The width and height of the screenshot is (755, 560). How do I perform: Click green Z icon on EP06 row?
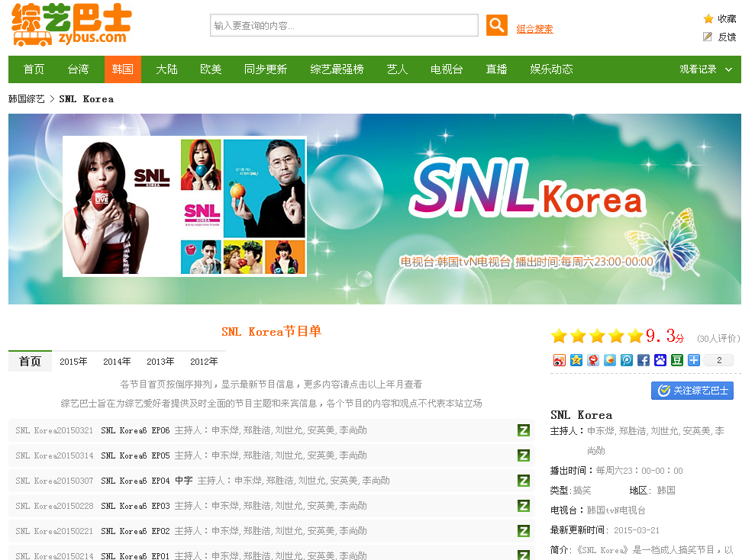[524, 430]
